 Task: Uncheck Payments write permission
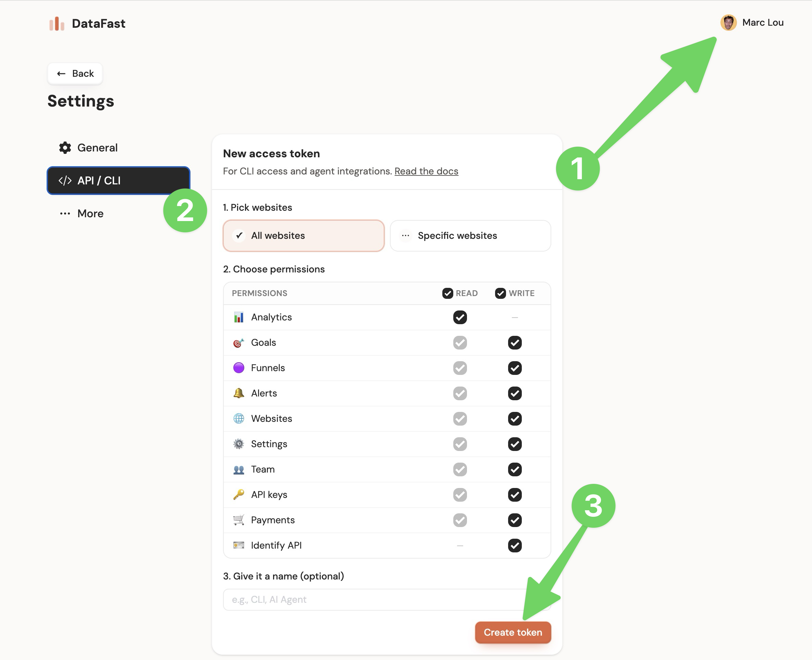[x=515, y=520]
